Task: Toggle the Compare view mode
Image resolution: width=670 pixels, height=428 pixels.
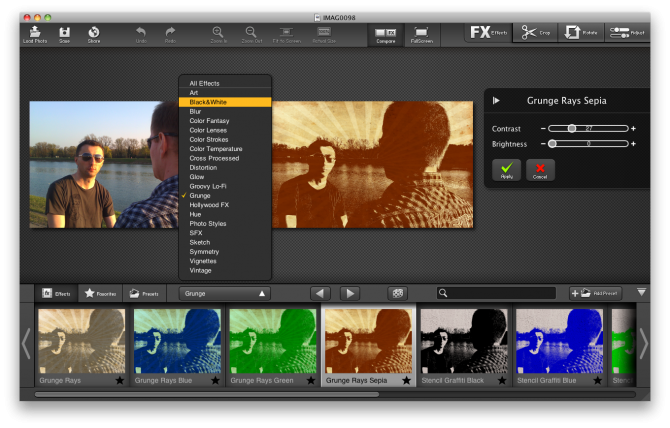Action: pos(384,33)
